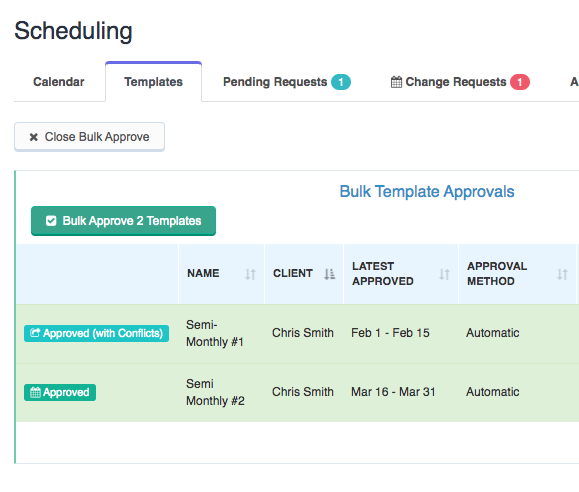The image size is (579, 492).
Task: Click the Bulk Template Approvals heading
Action: tap(427, 191)
